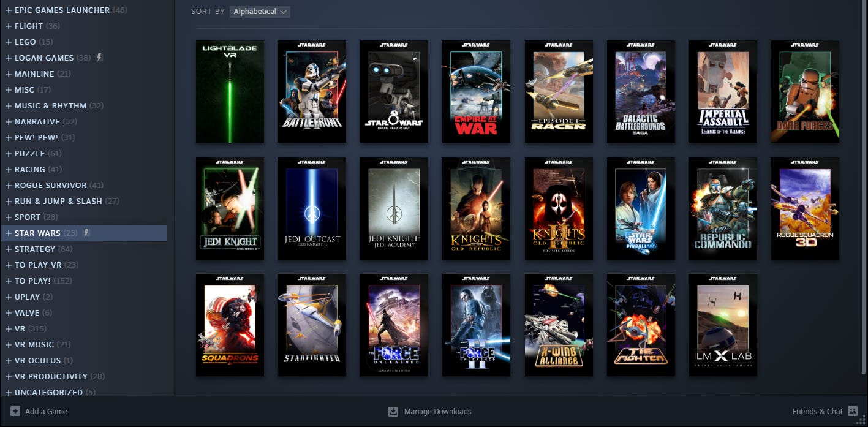The height and width of the screenshot is (427, 868).
Task: Expand the NARRATIVE collection
Action: tap(9, 121)
